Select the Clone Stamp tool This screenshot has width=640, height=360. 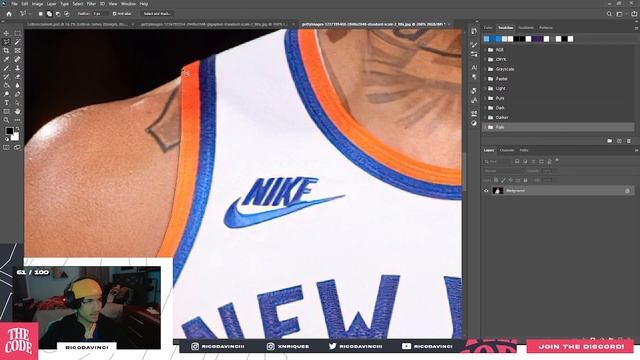pyautogui.click(x=17, y=68)
